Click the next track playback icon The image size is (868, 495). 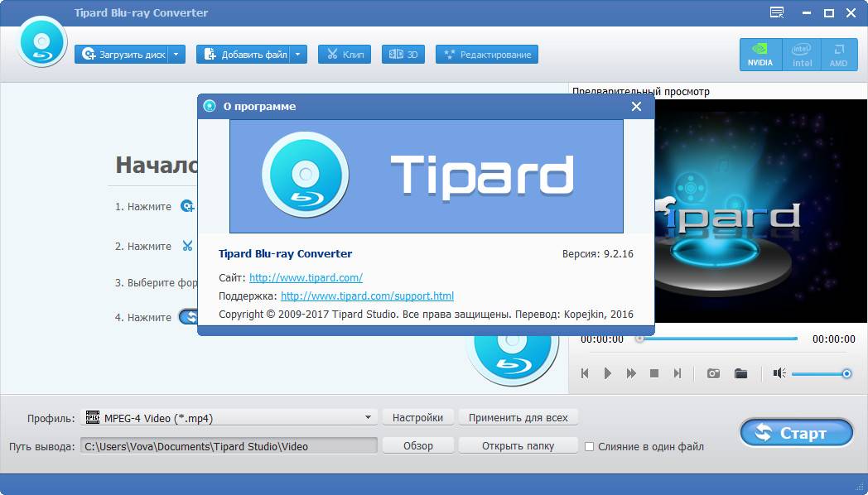(677, 373)
